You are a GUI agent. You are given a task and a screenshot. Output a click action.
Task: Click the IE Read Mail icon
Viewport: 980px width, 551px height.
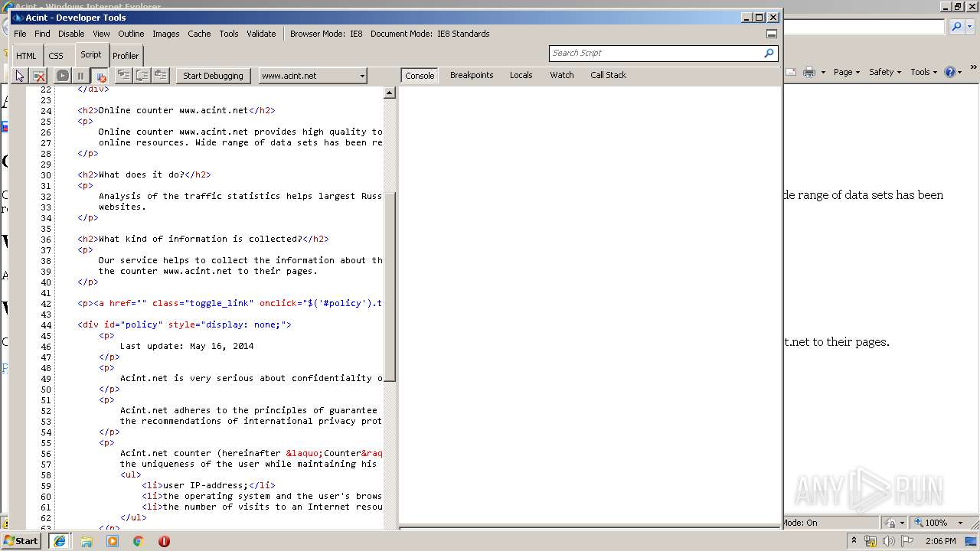(791, 72)
